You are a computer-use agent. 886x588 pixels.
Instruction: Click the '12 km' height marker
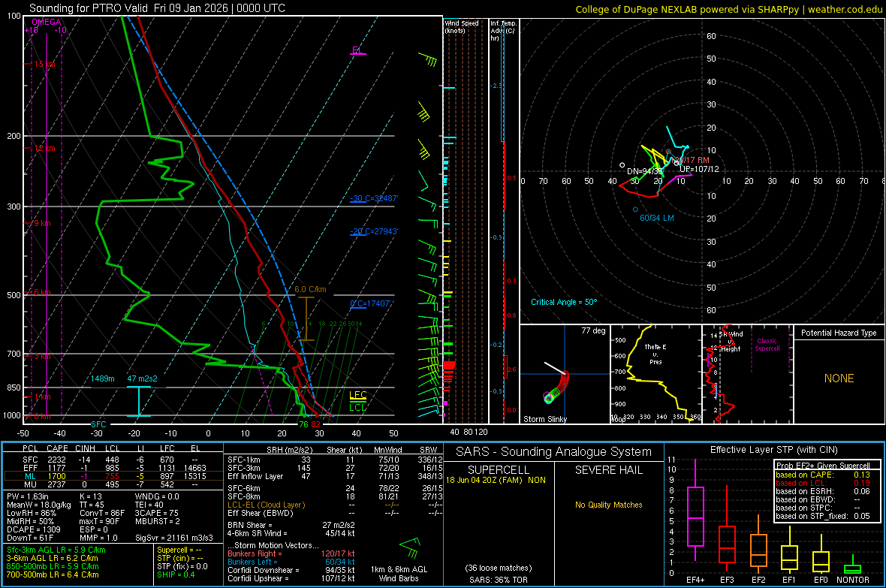coord(44,148)
